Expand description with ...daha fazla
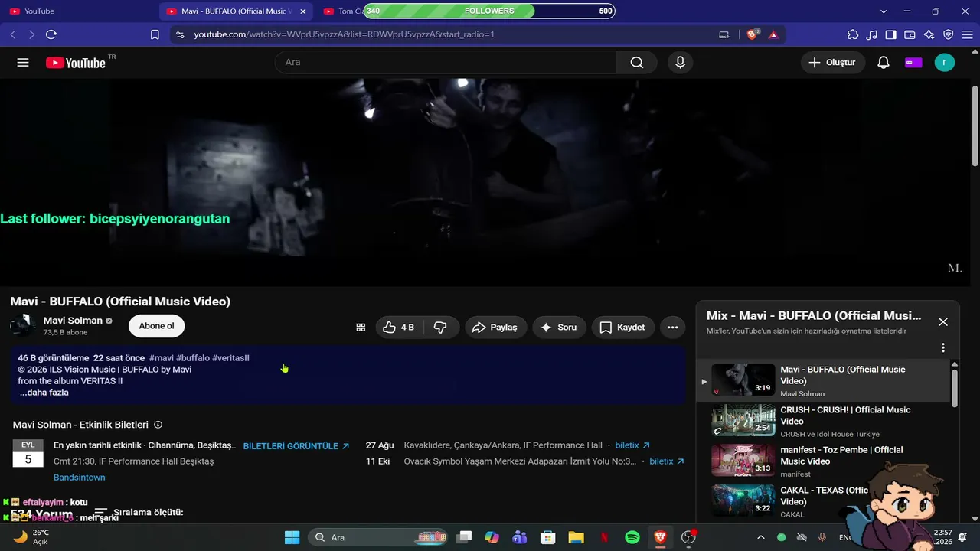The height and width of the screenshot is (551, 980). (44, 393)
